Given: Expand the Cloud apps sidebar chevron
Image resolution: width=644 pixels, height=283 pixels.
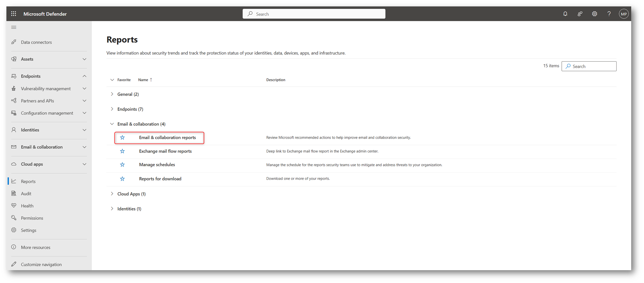Looking at the screenshot, I should (x=84, y=164).
